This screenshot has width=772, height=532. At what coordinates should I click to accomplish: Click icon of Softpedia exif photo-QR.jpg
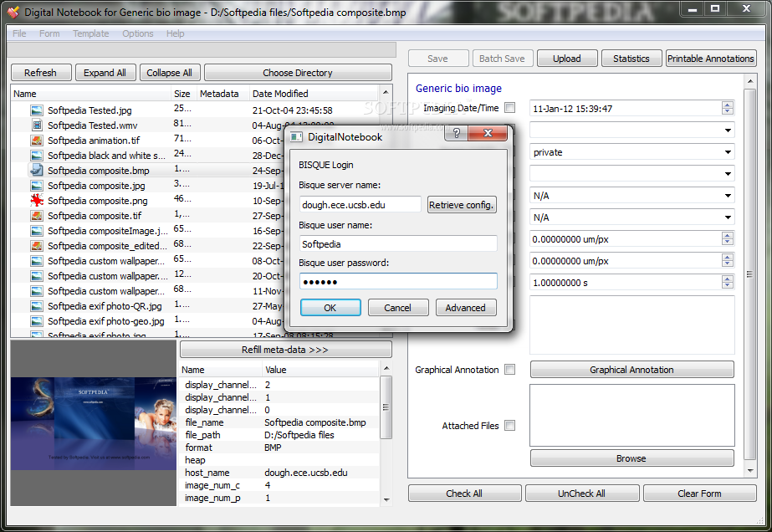37,306
